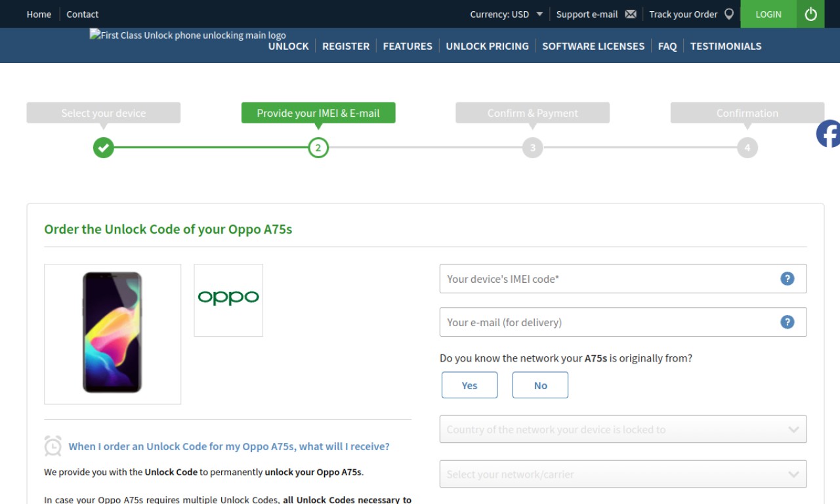Viewport: 840px width, 504px height.
Task: Click the help icon in the e-mail field
Action: pos(787,322)
